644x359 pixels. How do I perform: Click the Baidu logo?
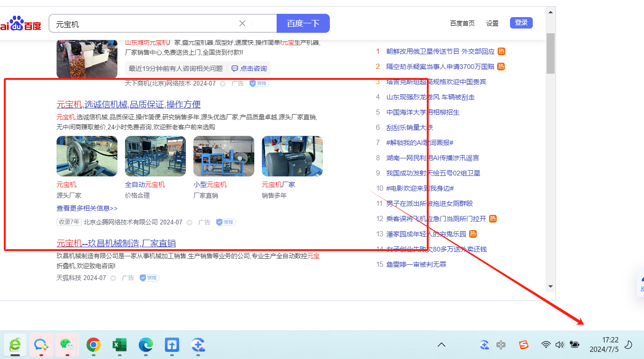point(20,24)
